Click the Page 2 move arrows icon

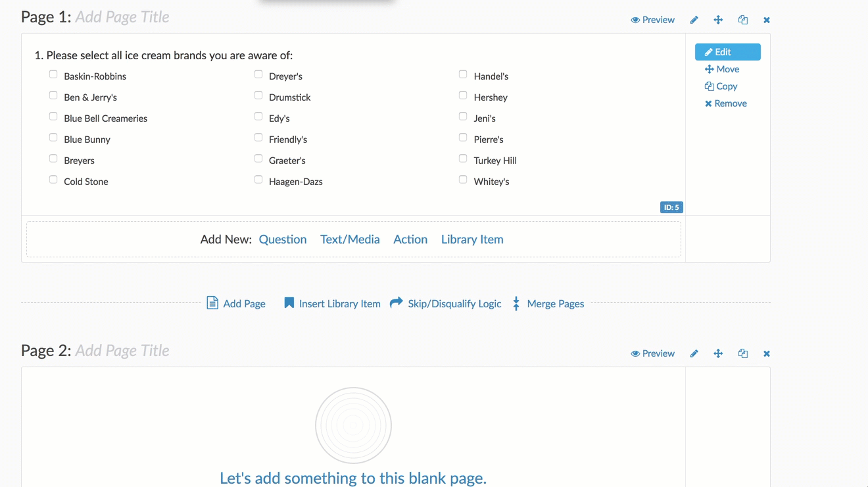[718, 353]
